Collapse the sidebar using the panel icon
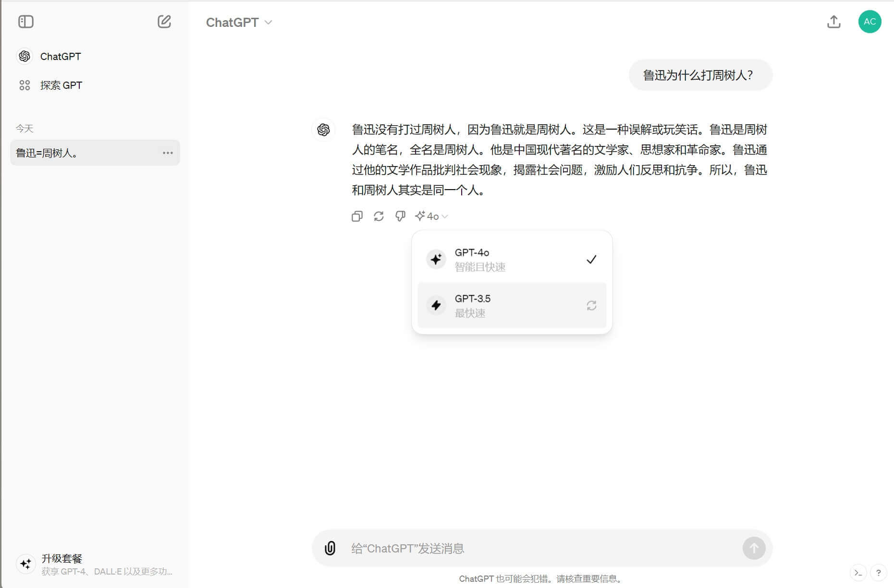894x588 pixels. [x=26, y=21]
